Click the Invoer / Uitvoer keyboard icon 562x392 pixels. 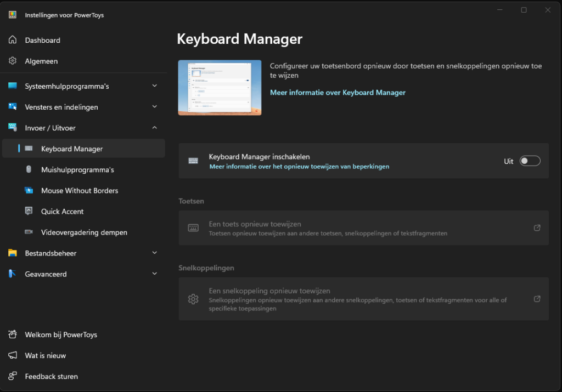[x=13, y=127]
